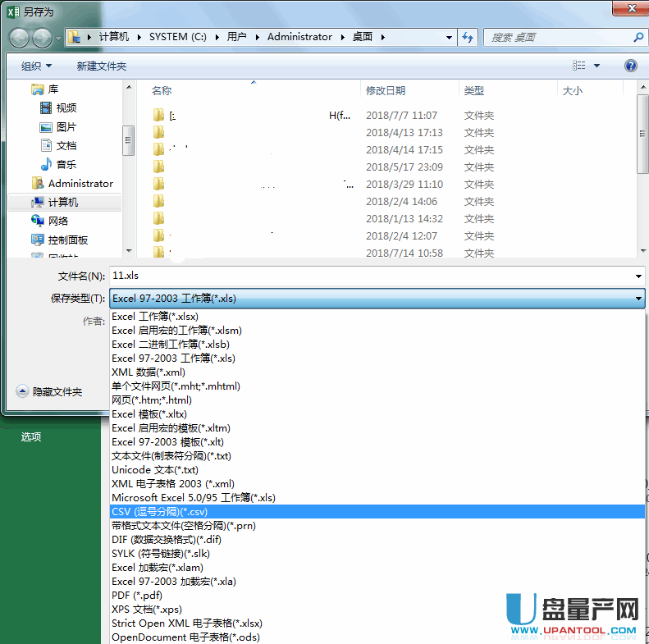Sort files by 修改日期 column header
The width and height of the screenshot is (649, 644).
point(386,91)
